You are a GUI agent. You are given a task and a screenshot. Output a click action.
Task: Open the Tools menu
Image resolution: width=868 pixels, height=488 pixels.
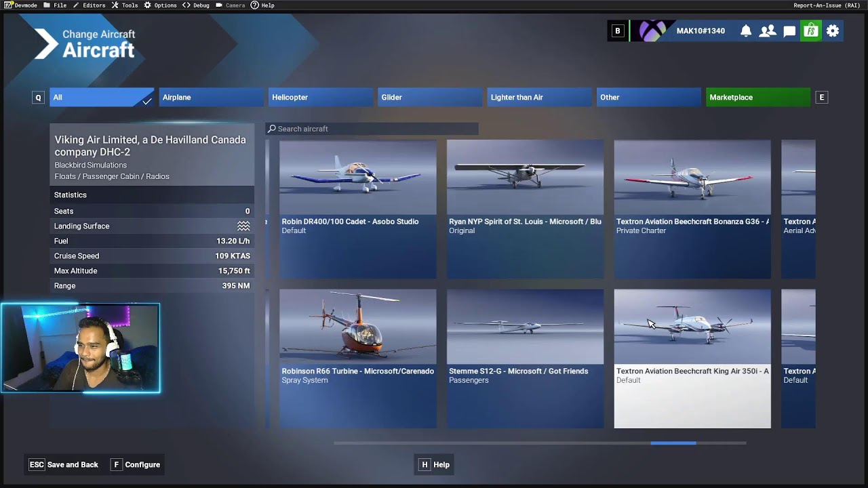(x=125, y=5)
